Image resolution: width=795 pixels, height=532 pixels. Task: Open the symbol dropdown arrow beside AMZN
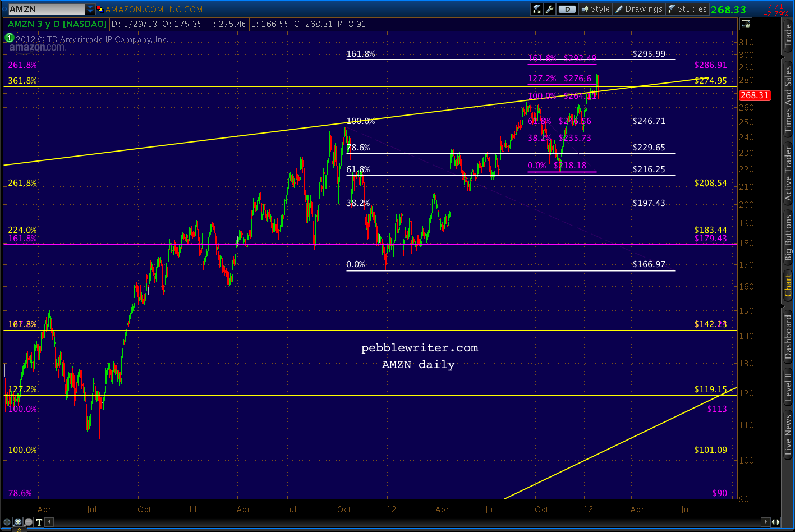coord(90,9)
